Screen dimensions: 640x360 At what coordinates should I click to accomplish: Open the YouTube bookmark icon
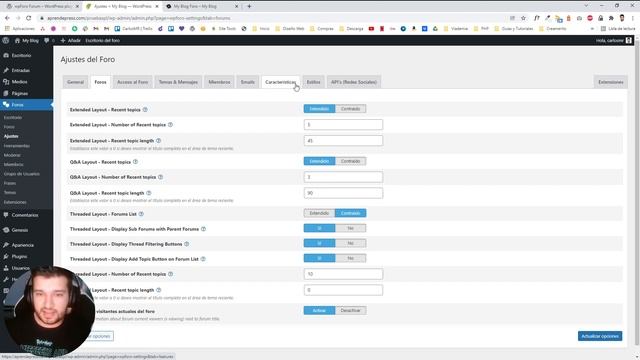tap(371, 29)
